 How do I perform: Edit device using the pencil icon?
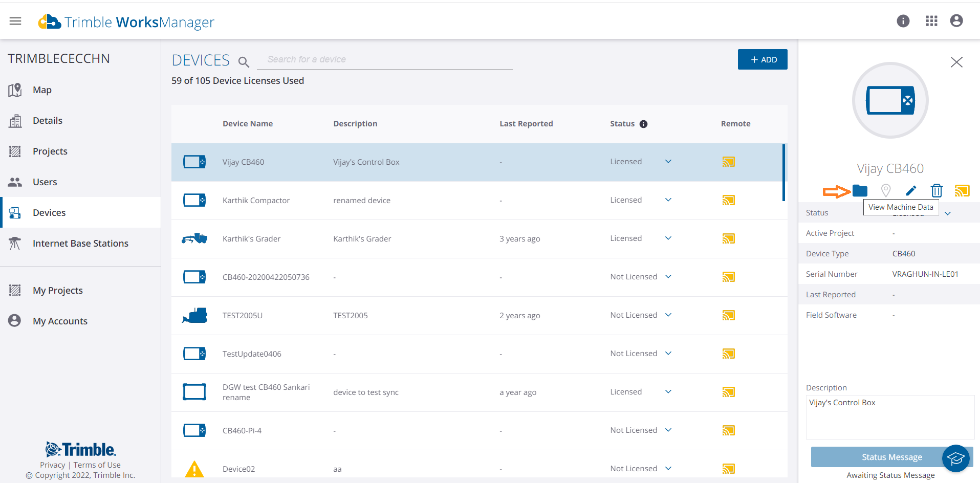[911, 191]
